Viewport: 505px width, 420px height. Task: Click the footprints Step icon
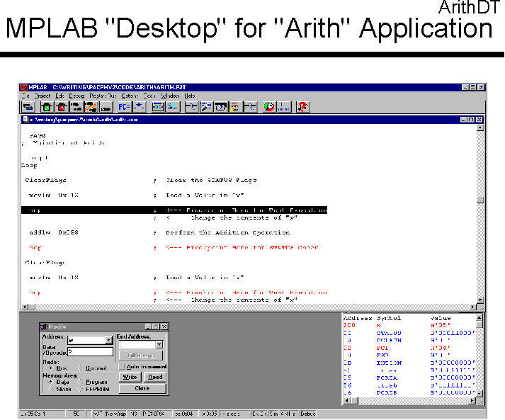click(x=76, y=107)
